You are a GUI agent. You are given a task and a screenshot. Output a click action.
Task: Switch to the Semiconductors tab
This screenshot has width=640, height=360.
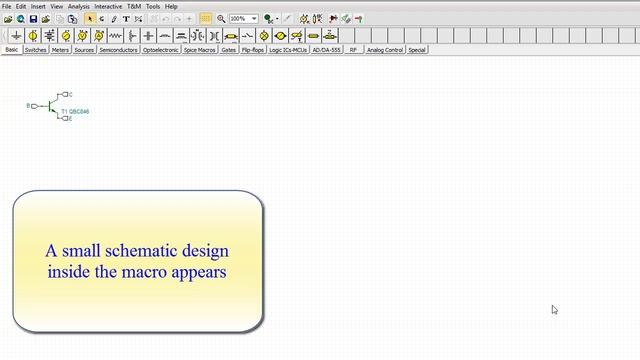118,50
